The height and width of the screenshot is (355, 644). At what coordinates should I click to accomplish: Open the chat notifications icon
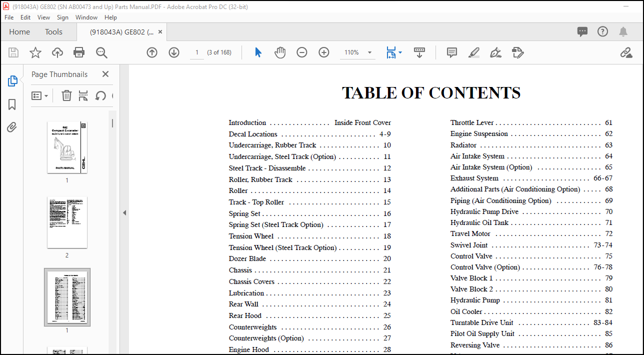pos(582,31)
